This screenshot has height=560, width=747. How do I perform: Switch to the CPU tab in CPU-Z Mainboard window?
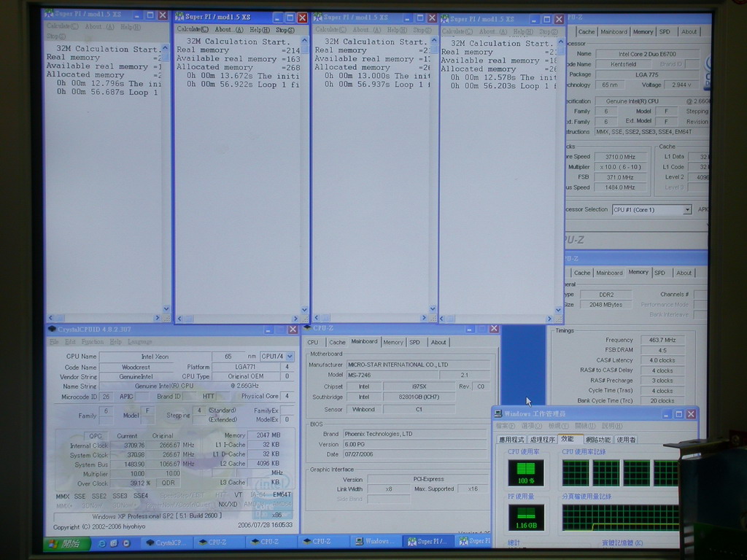(312, 343)
